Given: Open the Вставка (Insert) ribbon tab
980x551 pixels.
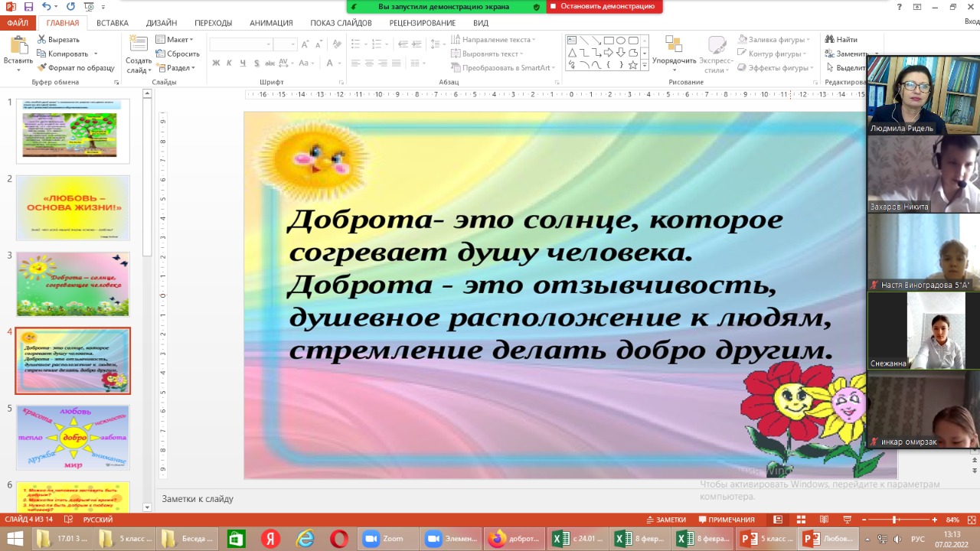Looking at the screenshot, I should [113, 23].
